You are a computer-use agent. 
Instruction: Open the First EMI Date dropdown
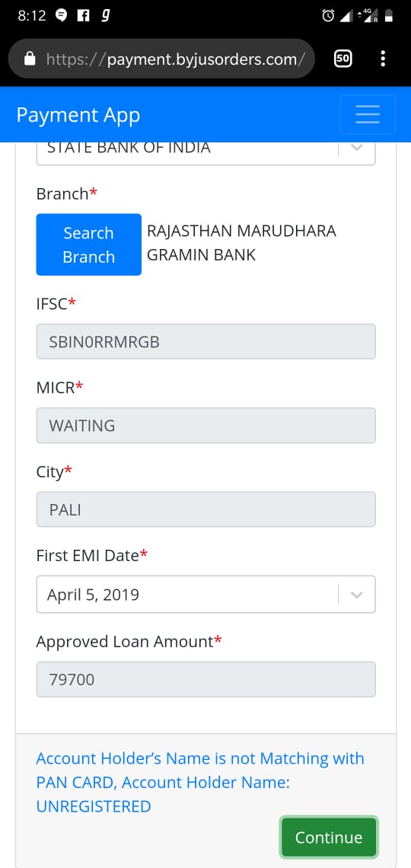205,594
